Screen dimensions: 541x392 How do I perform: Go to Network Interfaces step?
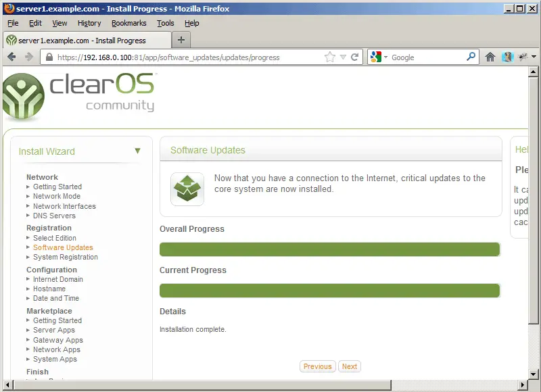click(x=64, y=206)
